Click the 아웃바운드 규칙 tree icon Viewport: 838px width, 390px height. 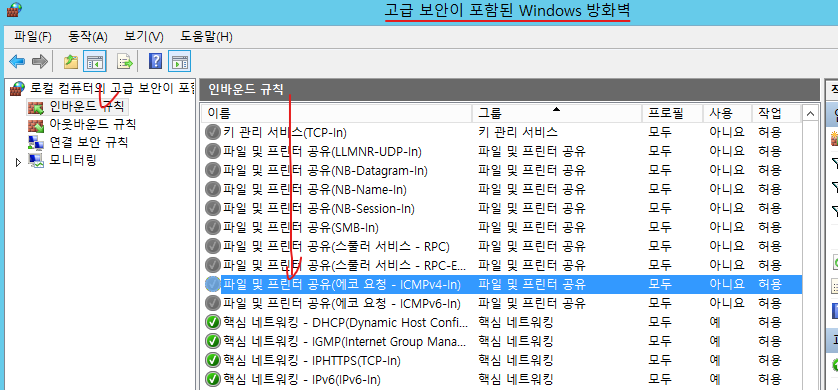coord(36,125)
